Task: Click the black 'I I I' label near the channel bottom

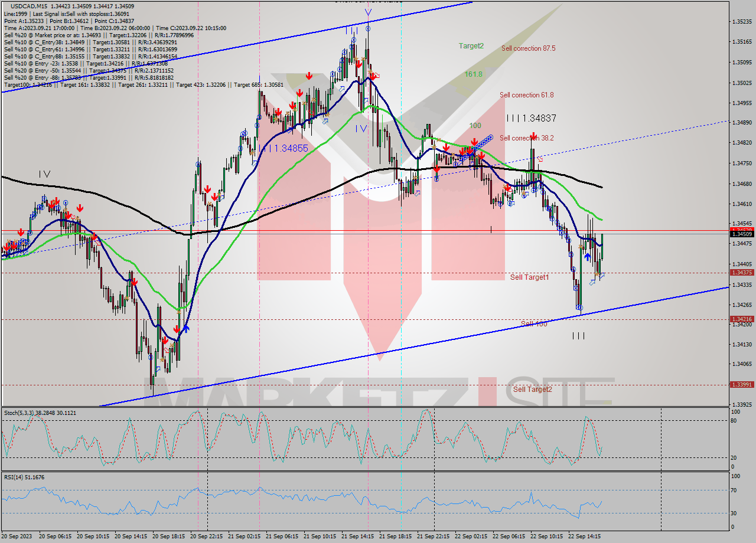Action: pyautogui.click(x=578, y=336)
